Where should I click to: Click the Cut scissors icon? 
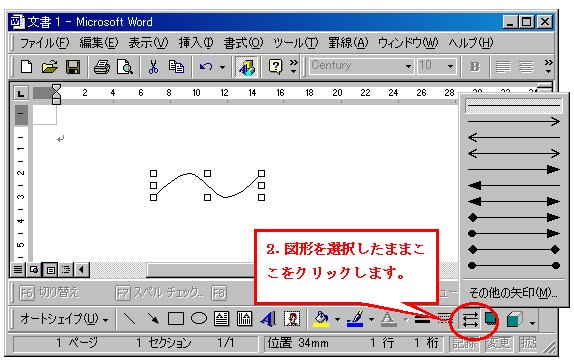coord(153,67)
